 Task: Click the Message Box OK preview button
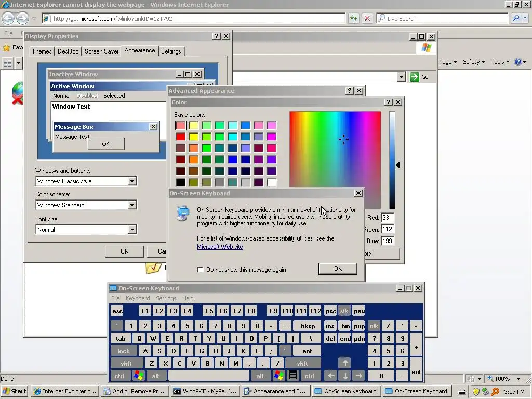(105, 144)
